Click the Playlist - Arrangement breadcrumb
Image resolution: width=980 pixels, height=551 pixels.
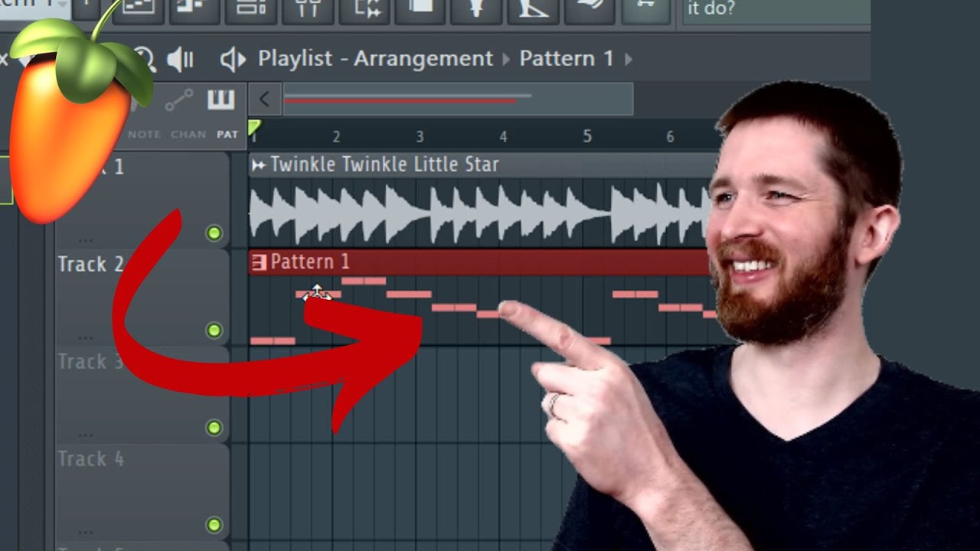point(375,59)
